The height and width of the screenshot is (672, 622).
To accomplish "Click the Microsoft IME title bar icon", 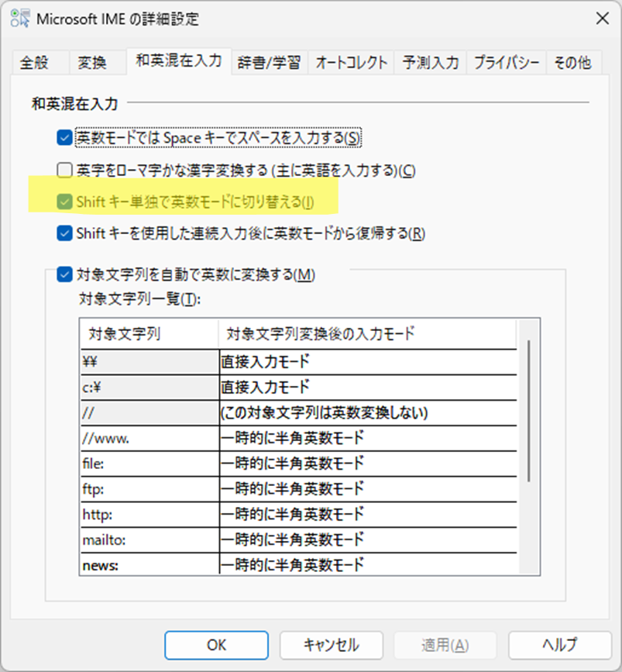I will (19, 19).
